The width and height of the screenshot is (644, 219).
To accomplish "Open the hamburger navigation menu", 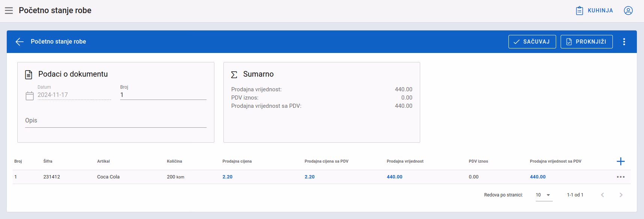I will [x=9, y=11].
